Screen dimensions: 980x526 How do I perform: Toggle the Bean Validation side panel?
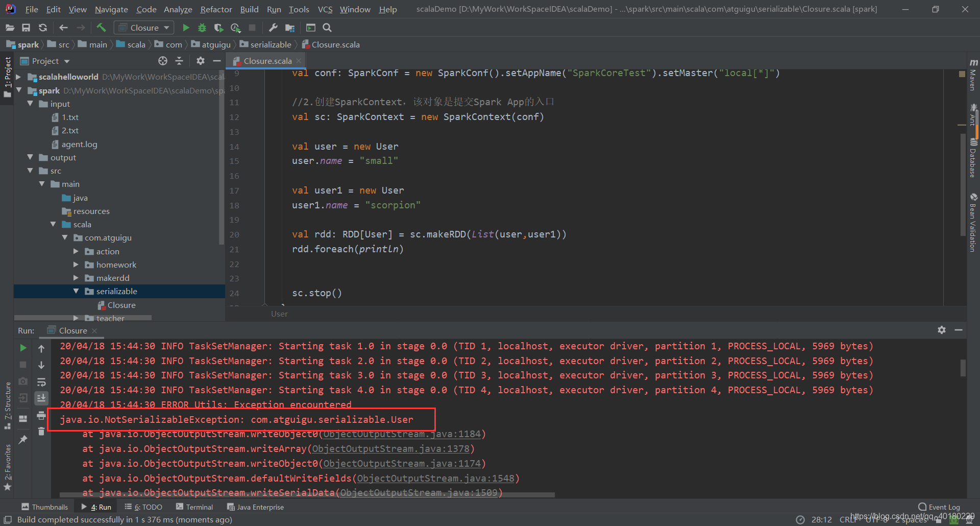point(973,222)
